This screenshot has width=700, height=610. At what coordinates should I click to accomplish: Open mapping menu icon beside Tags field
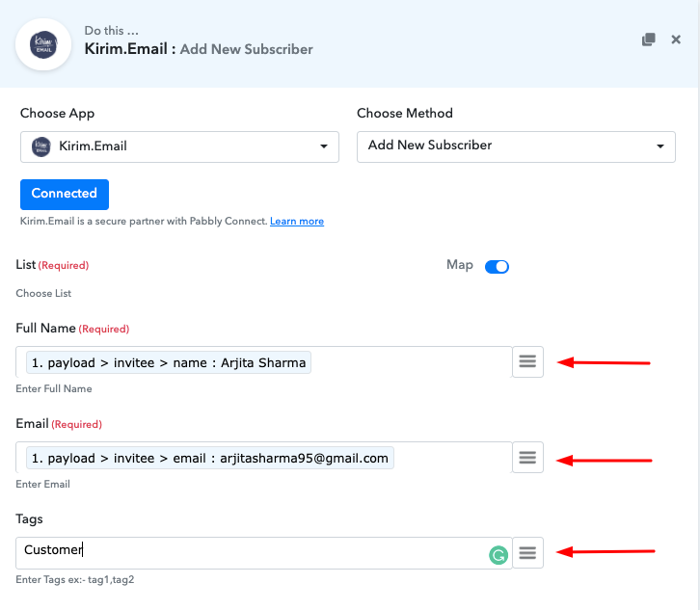click(527, 553)
